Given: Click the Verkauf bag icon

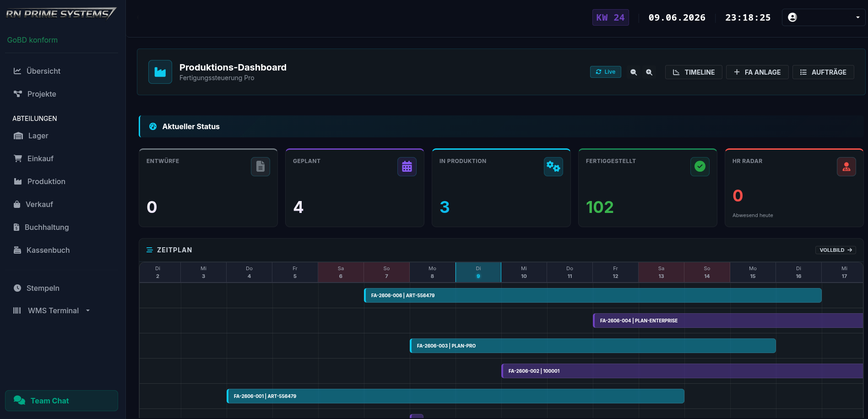Looking at the screenshot, I should coord(17,204).
